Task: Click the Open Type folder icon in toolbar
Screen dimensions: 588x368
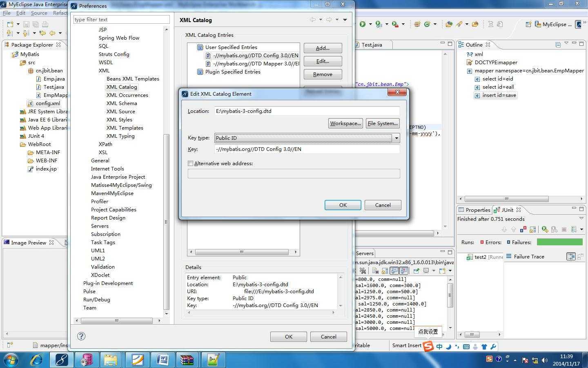Action: click(449, 24)
